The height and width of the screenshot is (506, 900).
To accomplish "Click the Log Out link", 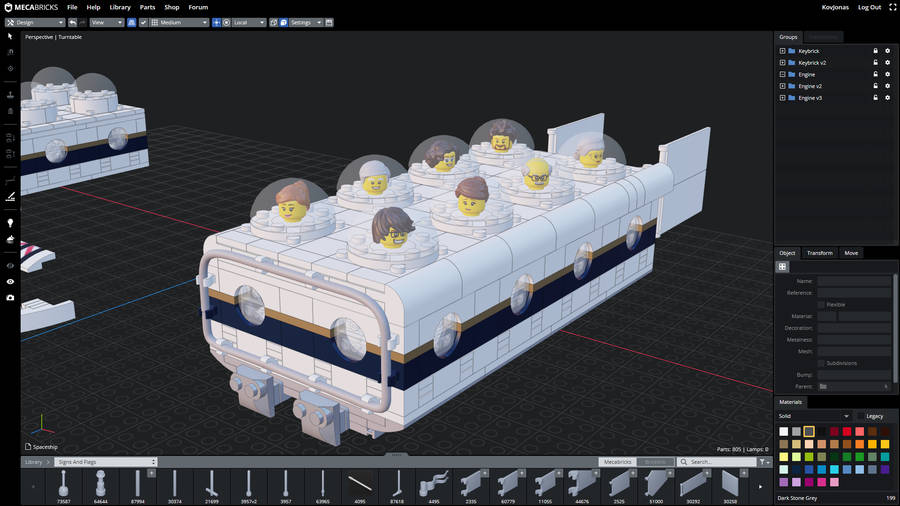I will 869,7.
